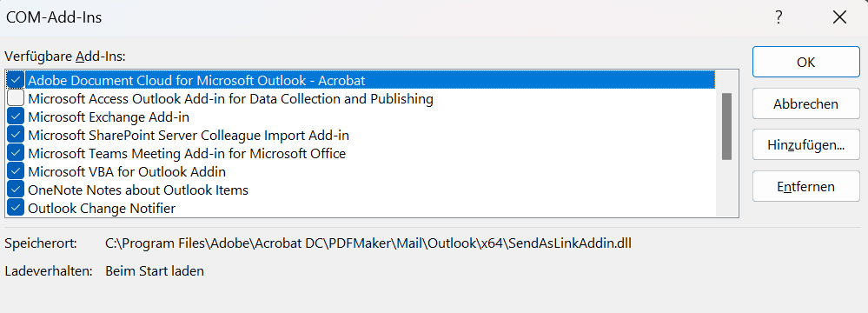Toggle the Microsoft Exchange Add-in checkbox
The width and height of the screenshot is (868, 313).
(x=16, y=117)
